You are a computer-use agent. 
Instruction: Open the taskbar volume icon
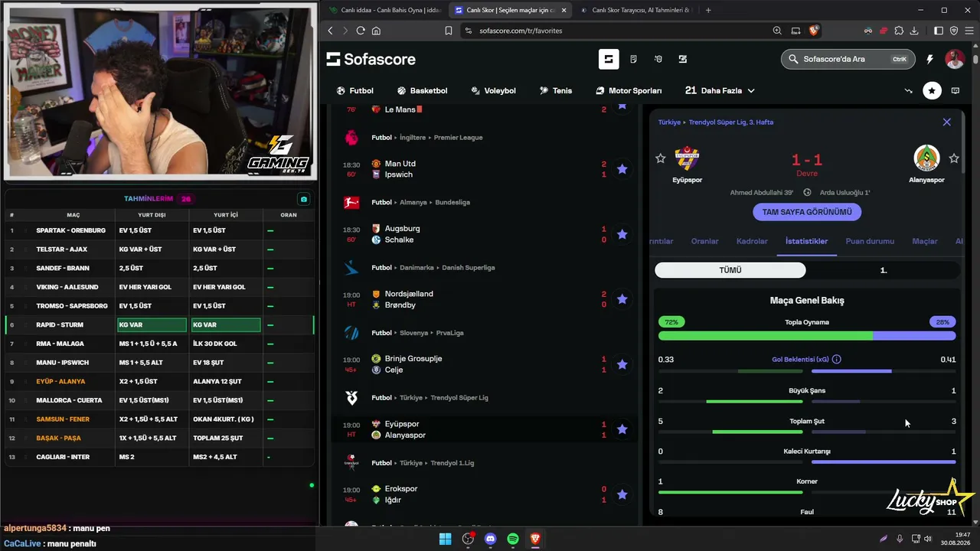[x=928, y=539]
